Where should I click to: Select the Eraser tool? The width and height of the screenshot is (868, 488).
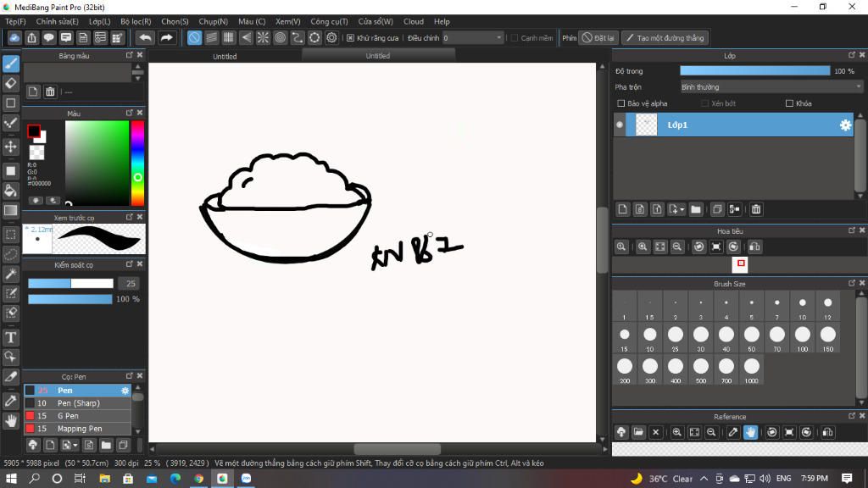pos(10,83)
